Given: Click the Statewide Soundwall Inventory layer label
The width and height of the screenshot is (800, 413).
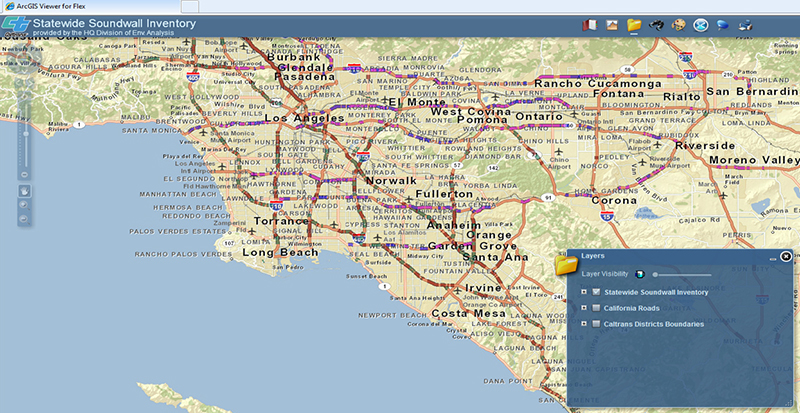Looking at the screenshot, I should pos(656,293).
